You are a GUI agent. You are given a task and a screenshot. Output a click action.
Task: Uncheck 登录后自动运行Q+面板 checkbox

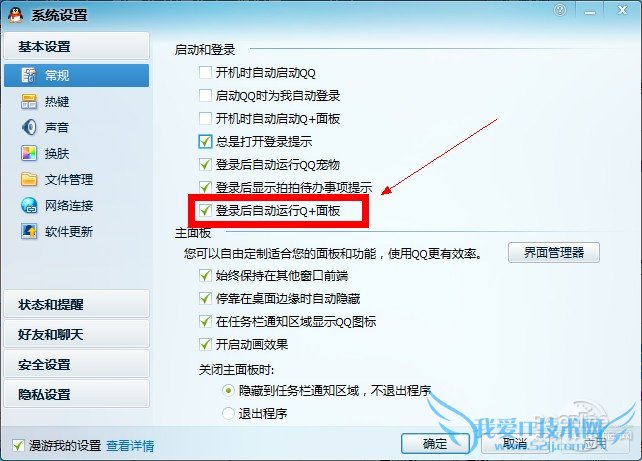[205, 210]
